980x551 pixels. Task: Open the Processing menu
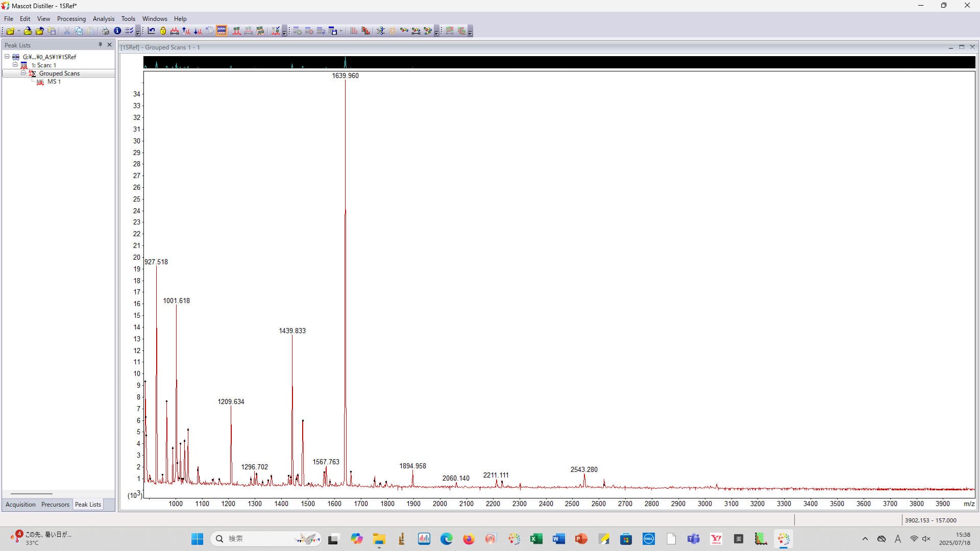71,19
